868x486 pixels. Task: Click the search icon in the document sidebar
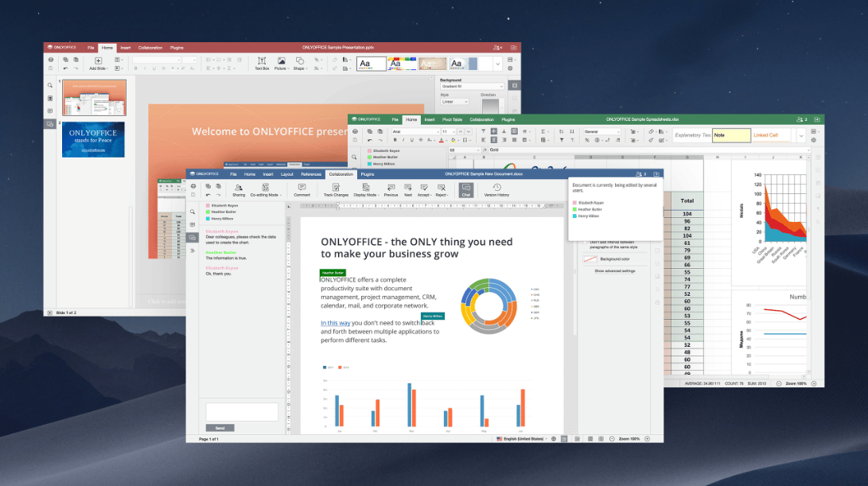(193, 212)
